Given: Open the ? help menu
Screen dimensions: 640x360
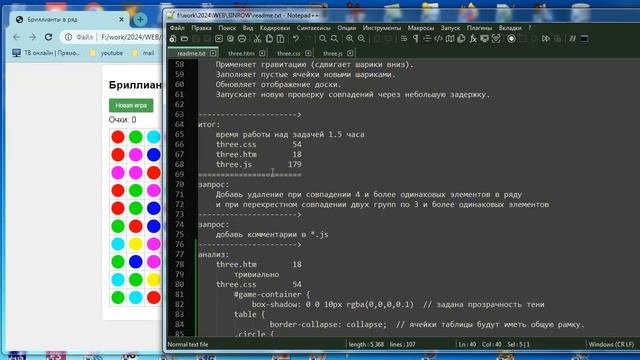Looking at the screenshot, I should click(x=530, y=28).
